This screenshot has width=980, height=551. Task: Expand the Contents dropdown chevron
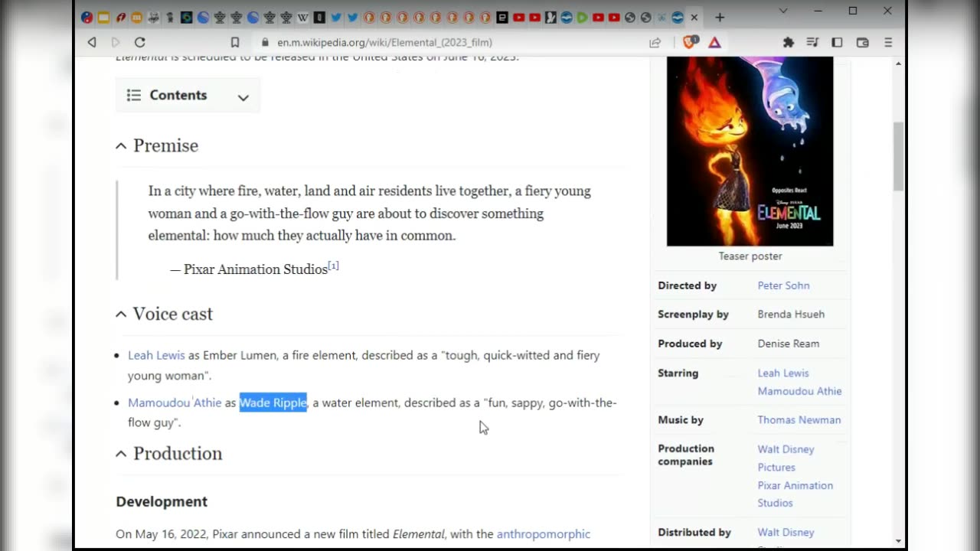(243, 97)
